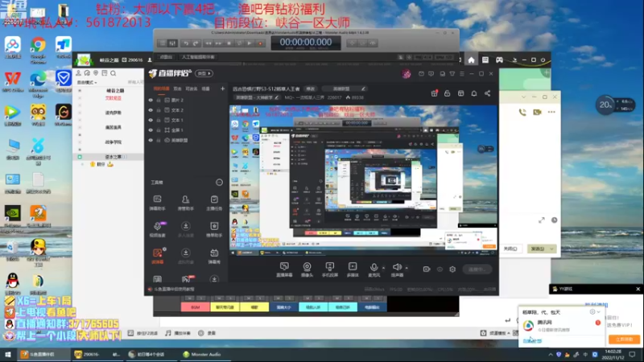This screenshot has width=644, height=362.
Task: Open the 弹幕秀 tool
Action: click(214, 256)
